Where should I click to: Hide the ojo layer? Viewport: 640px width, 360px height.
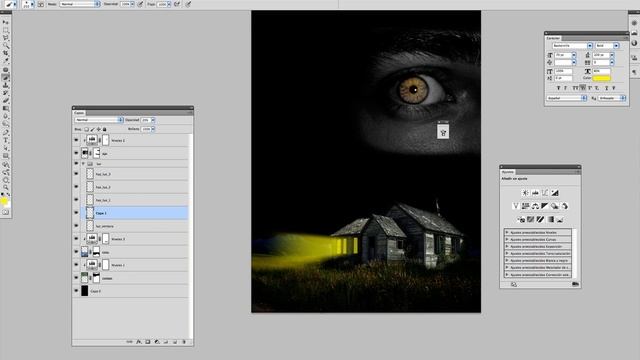[76, 153]
